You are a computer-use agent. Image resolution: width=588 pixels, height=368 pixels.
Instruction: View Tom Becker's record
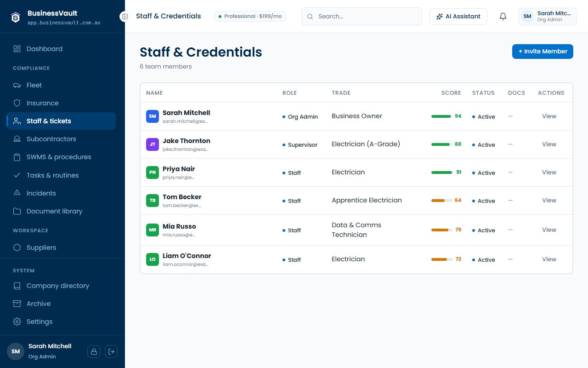[x=549, y=201]
